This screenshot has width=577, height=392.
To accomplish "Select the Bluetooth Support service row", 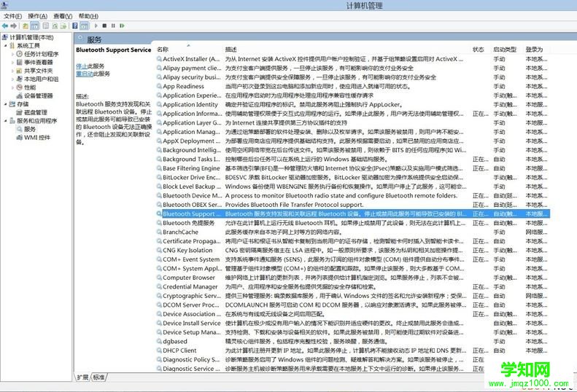I will pos(353,213).
